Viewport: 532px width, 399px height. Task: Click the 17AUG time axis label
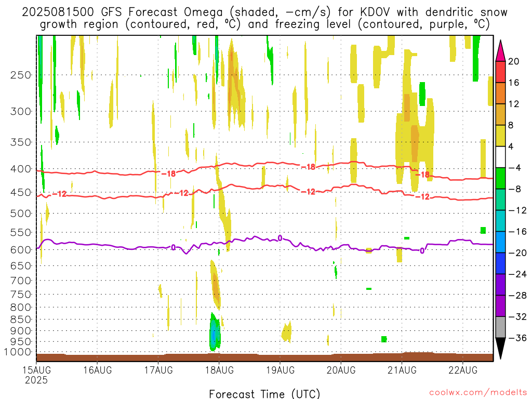pos(158,370)
